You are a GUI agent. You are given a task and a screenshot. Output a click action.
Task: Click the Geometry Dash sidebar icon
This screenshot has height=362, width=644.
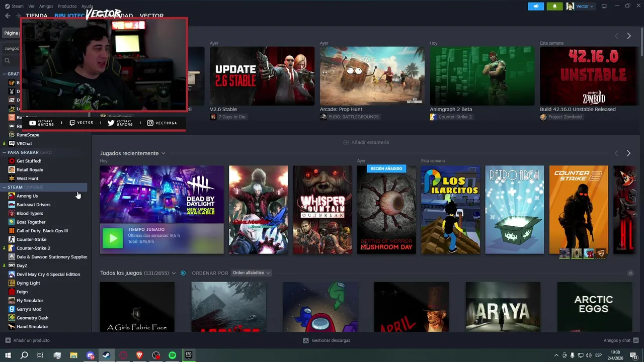point(12,318)
